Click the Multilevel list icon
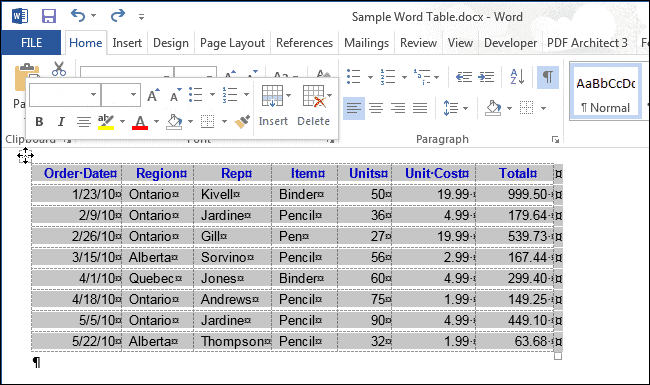 click(423, 77)
